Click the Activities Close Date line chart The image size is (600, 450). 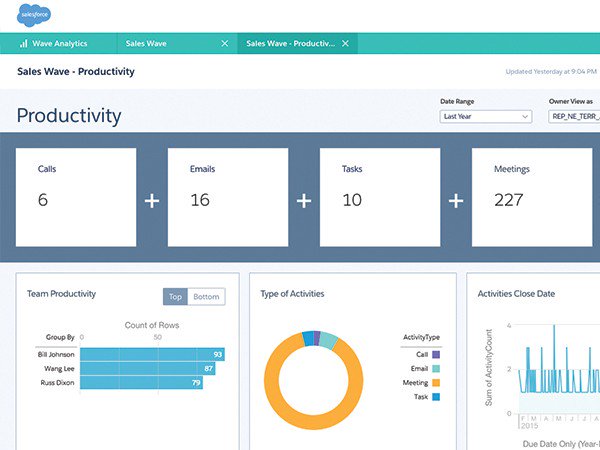[x=559, y=369]
